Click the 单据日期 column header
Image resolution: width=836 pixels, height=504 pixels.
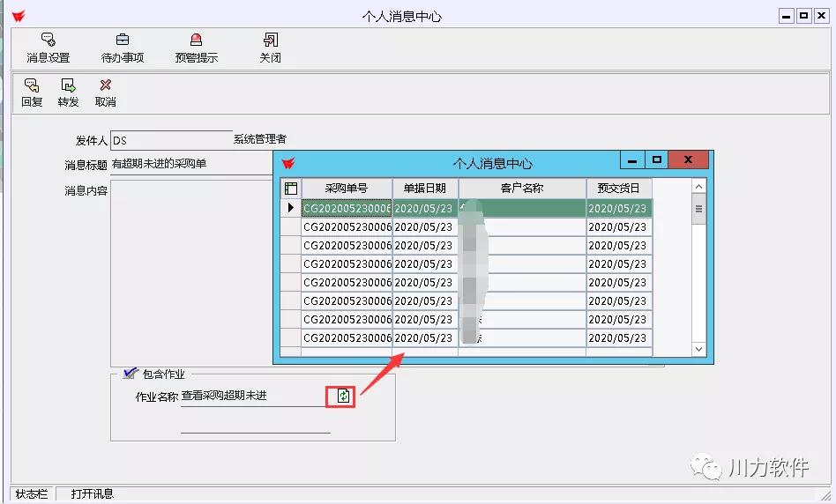425,188
